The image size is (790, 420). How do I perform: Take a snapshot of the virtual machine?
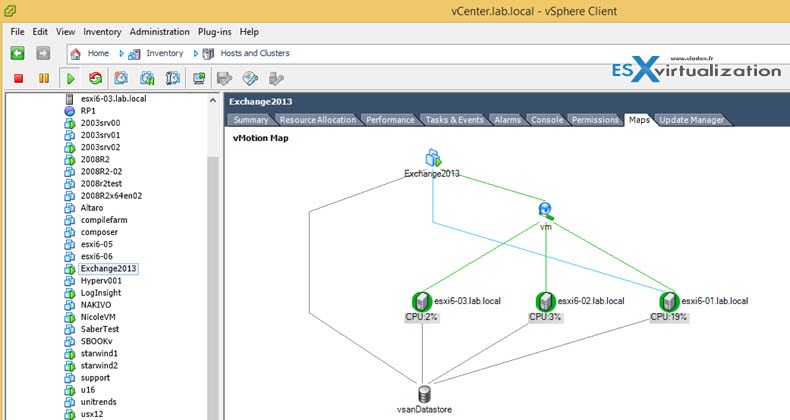pyautogui.click(x=121, y=78)
